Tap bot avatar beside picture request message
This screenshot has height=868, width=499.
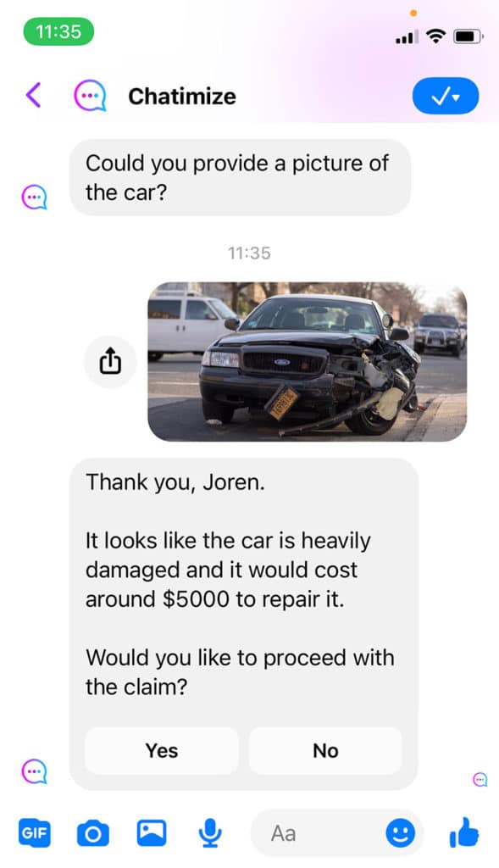pos(34,197)
